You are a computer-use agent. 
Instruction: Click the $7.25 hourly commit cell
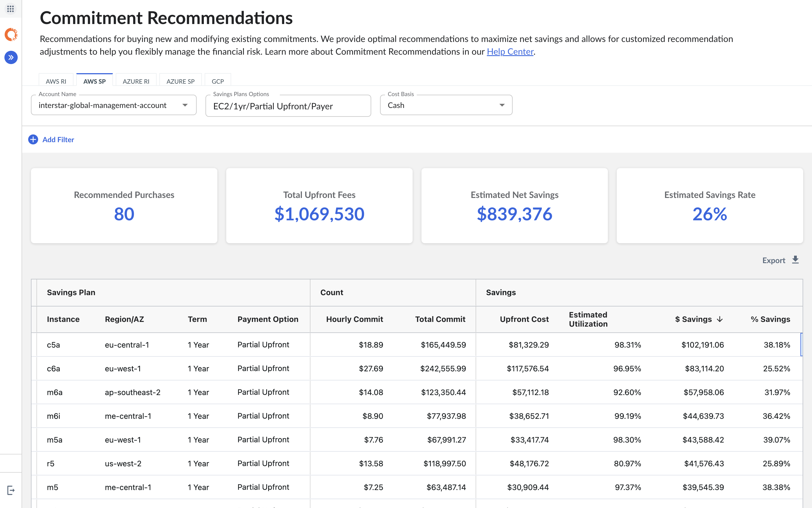click(373, 488)
